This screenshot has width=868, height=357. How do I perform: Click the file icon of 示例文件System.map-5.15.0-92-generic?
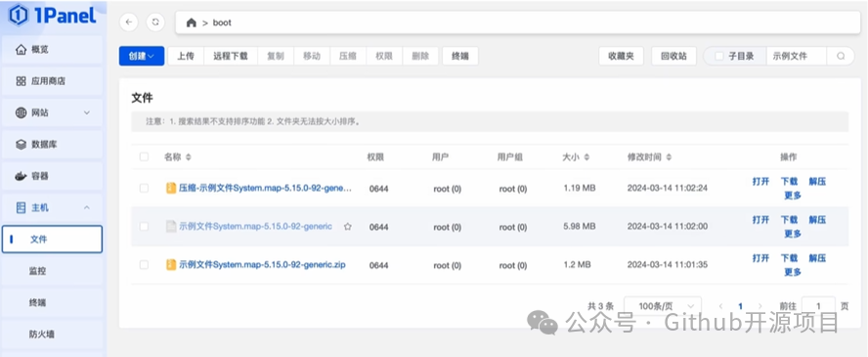click(x=171, y=226)
